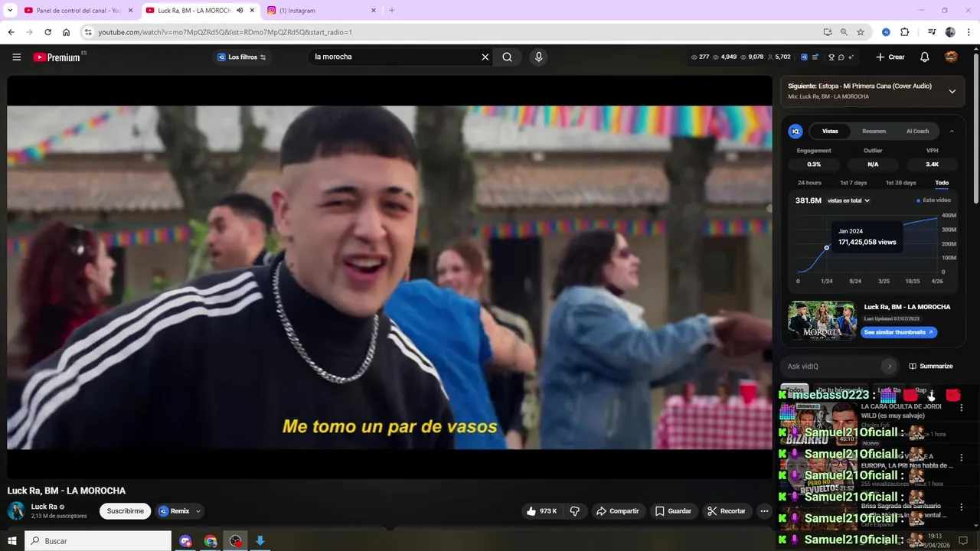This screenshot has width=980, height=551.
Task: Bookmark this page with star
Action: click(x=861, y=32)
